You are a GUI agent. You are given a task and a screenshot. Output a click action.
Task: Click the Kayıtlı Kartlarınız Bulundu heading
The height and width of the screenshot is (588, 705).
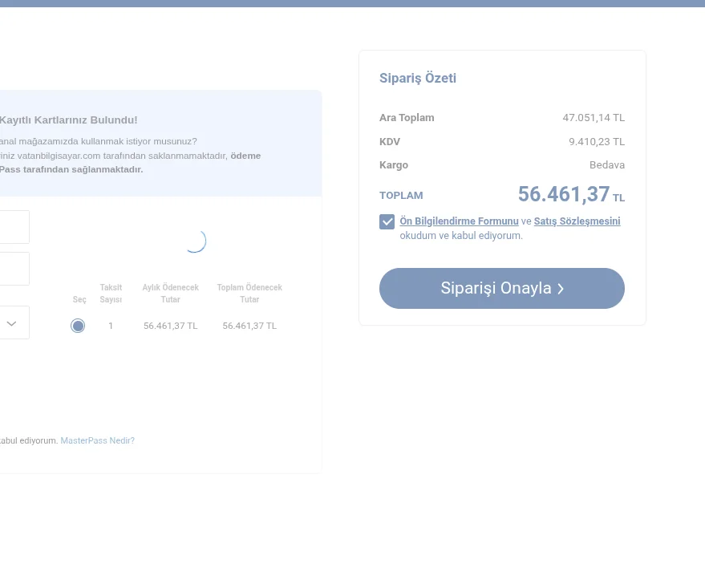coord(69,120)
